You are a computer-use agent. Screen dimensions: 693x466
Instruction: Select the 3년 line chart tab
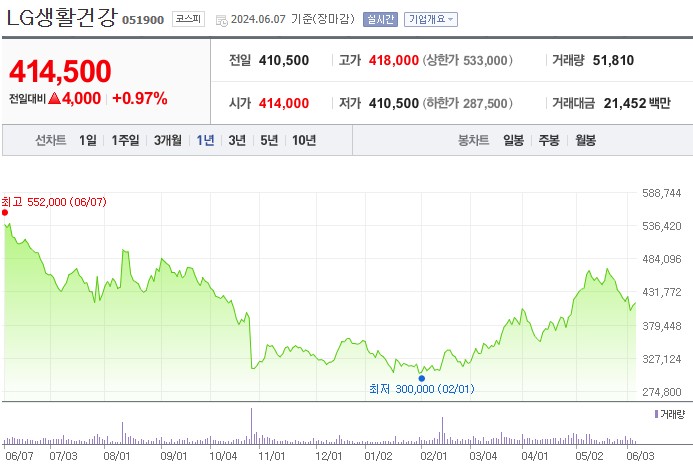point(237,141)
